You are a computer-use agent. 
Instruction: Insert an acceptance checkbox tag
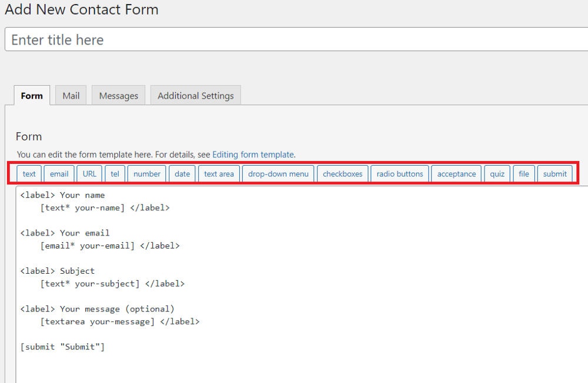point(456,173)
